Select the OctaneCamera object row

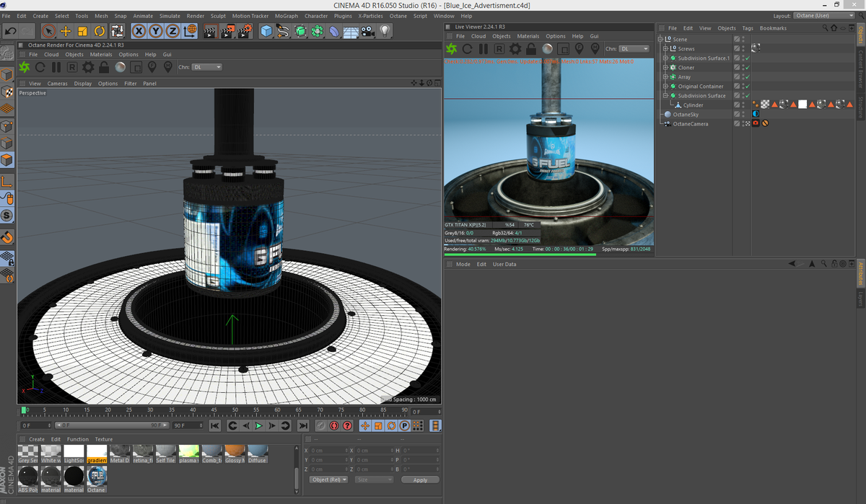(x=691, y=124)
